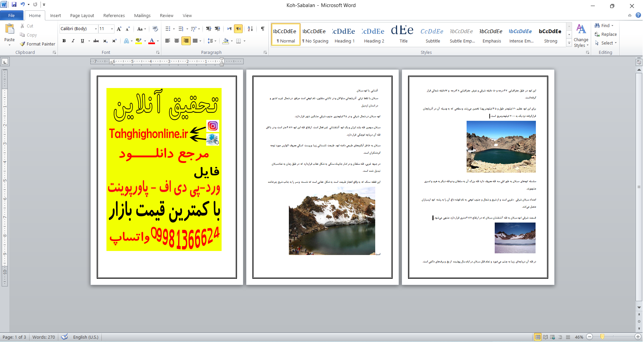Open the Line Spacing dropdown

coord(212,41)
